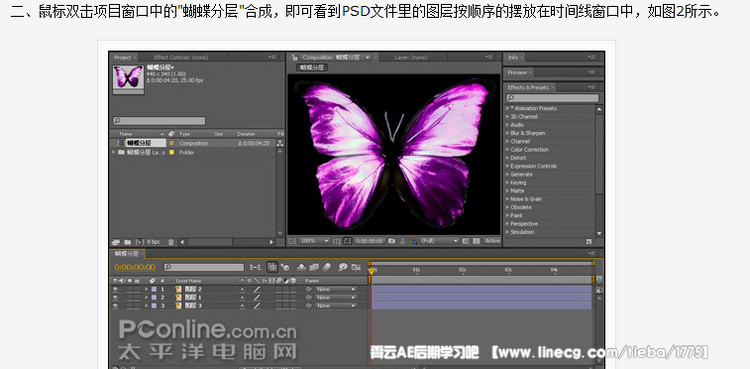Image resolution: width=750 pixels, height=369 pixels.
Task: Click the Effects & Presets search field
Action: (x=552, y=98)
